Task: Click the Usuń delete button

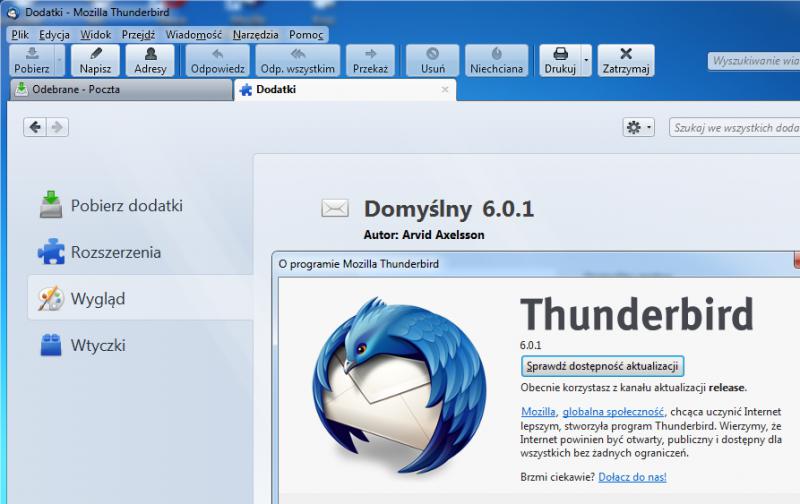Action: (433, 61)
